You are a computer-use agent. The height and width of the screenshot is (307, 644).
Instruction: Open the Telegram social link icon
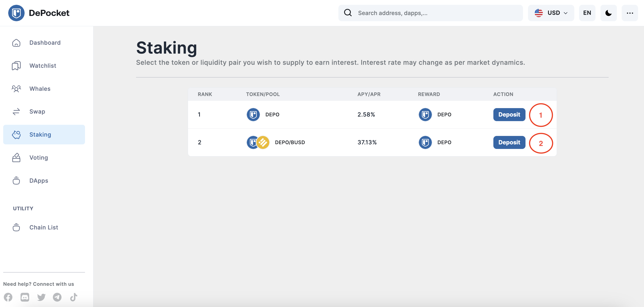57,297
